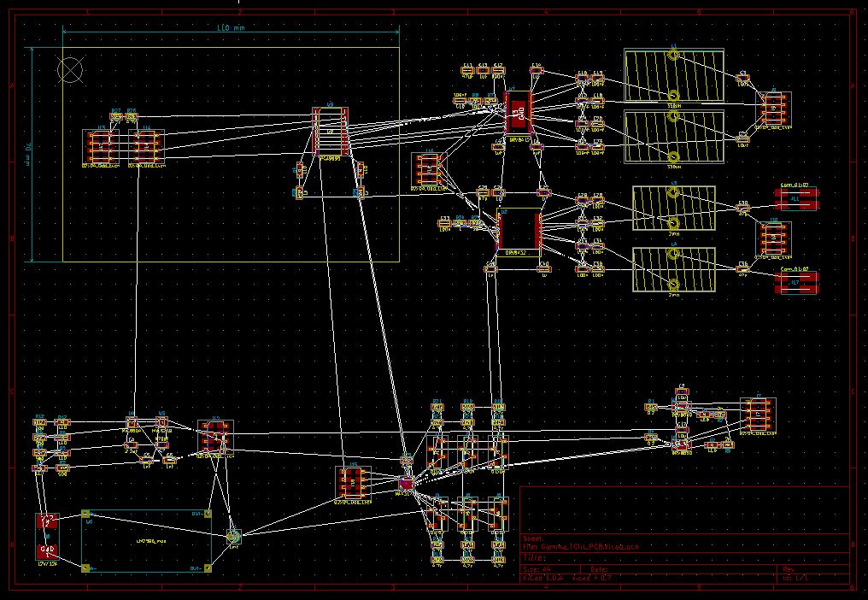Click the Rev field in the title block
The image size is (868, 600).
click(789, 569)
